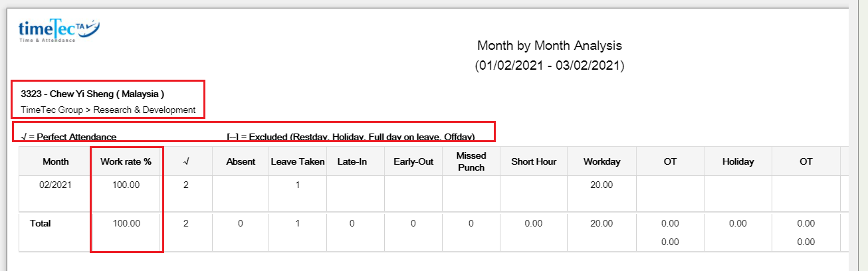Click the Workday column header
This screenshot has height=271, width=868.
[x=601, y=161]
